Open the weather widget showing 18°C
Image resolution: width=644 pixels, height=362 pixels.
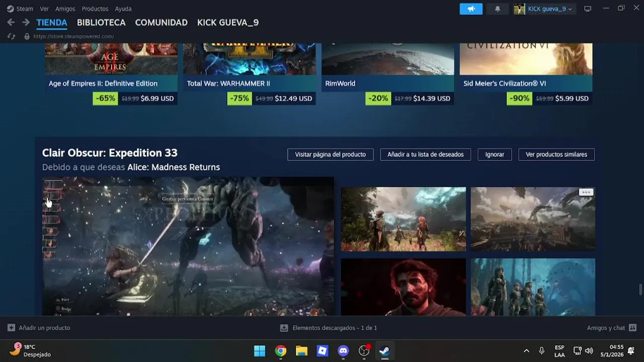tap(31, 350)
